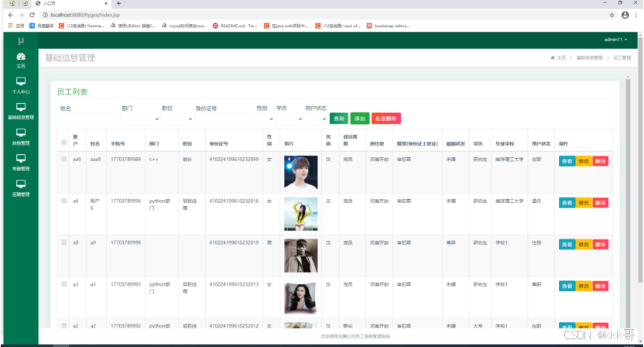Close the 入口页 tab
The image size is (644, 347).
pos(106,3)
